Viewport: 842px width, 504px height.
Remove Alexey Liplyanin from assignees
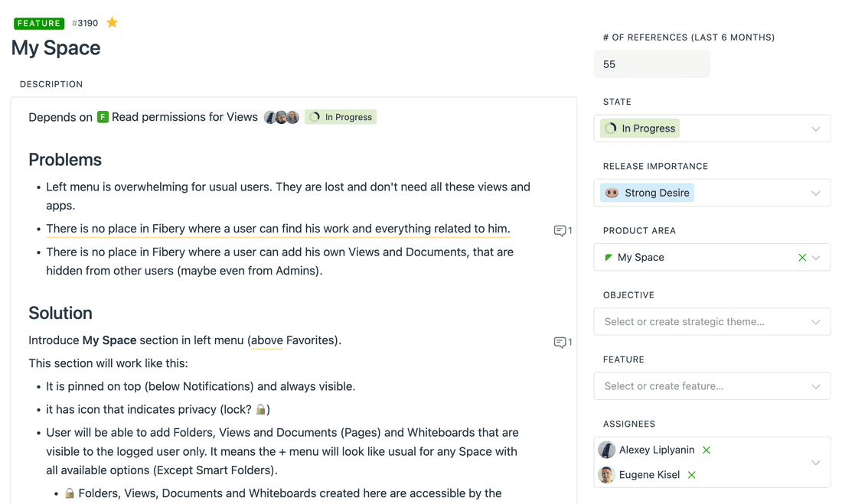pyautogui.click(x=707, y=450)
